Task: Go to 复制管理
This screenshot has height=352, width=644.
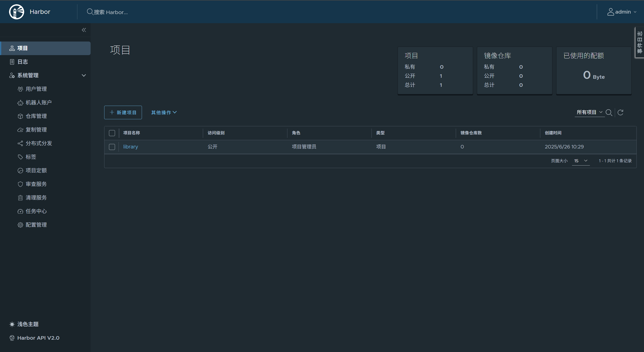Action: point(36,130)
